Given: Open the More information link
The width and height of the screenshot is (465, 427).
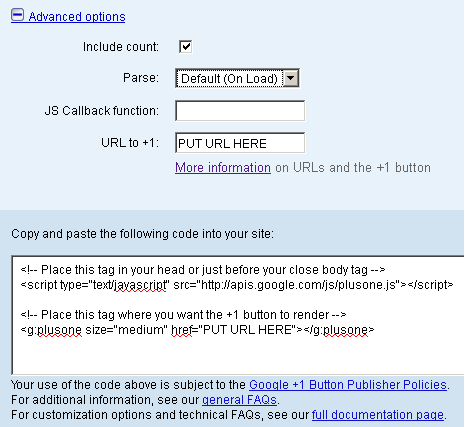Looking at the screenshot, I should (223, 167).
